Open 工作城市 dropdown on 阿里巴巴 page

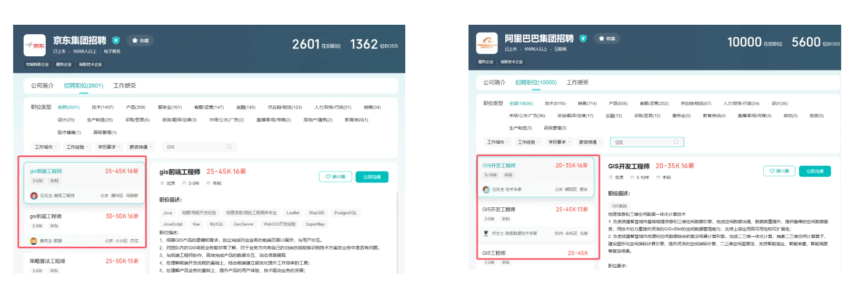tap(497, 142)
